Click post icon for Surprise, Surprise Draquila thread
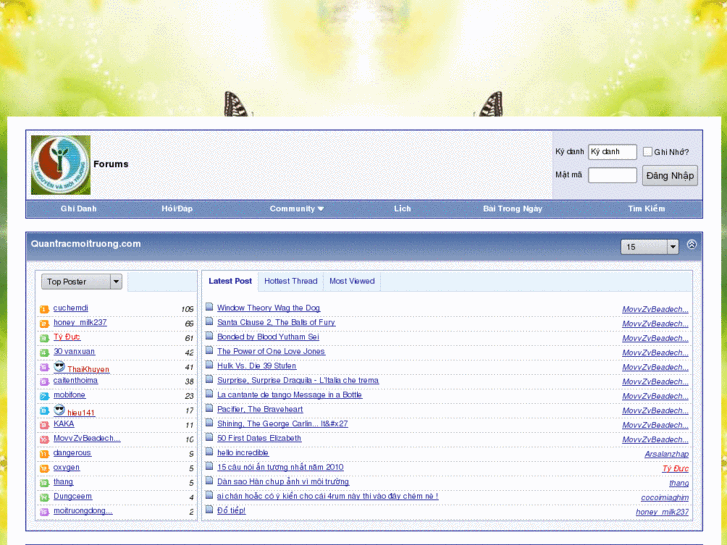727x545 pixels. pyautogui.click(x=210, y=379)
